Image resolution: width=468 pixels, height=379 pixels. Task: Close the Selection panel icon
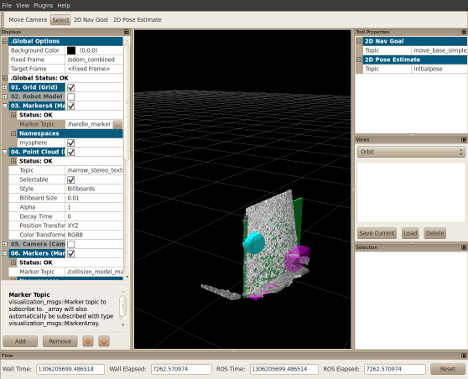(464, 247)
